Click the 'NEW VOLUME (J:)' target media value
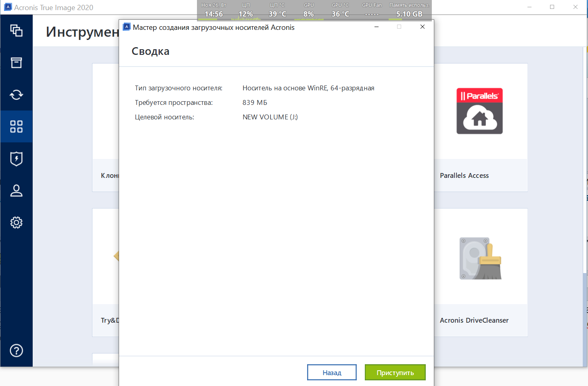 (270, 117)
